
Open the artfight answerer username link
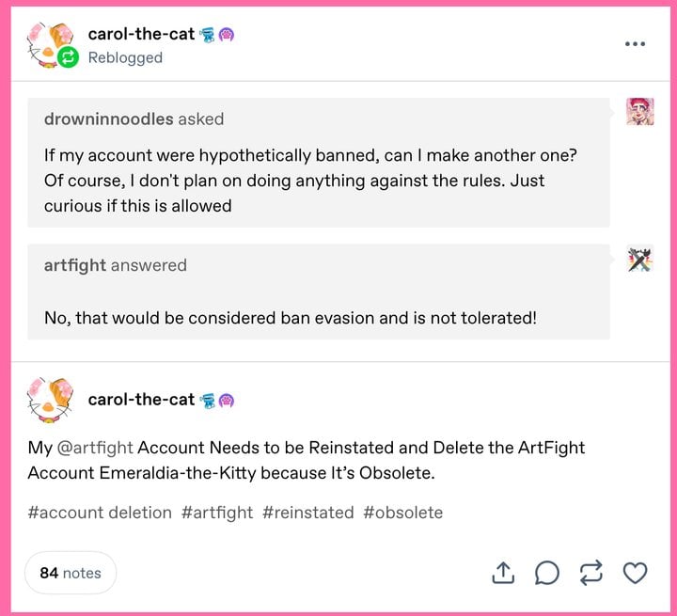coord(74,265)
